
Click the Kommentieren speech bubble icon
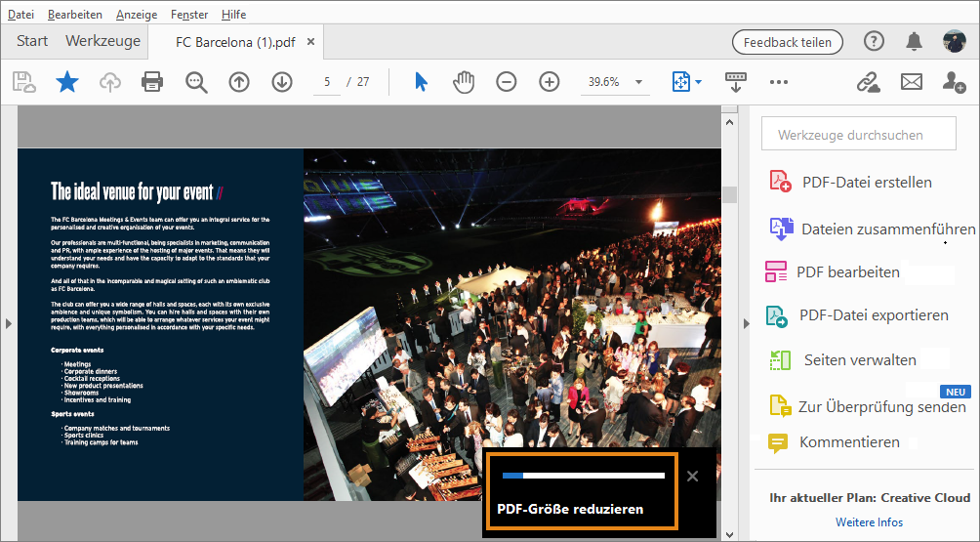tap(778, 443)
